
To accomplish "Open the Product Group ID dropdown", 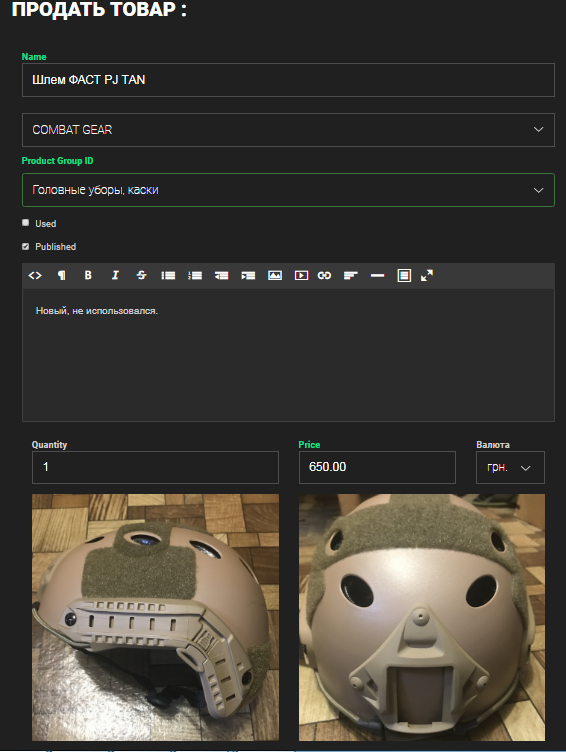I will [288, 190].
